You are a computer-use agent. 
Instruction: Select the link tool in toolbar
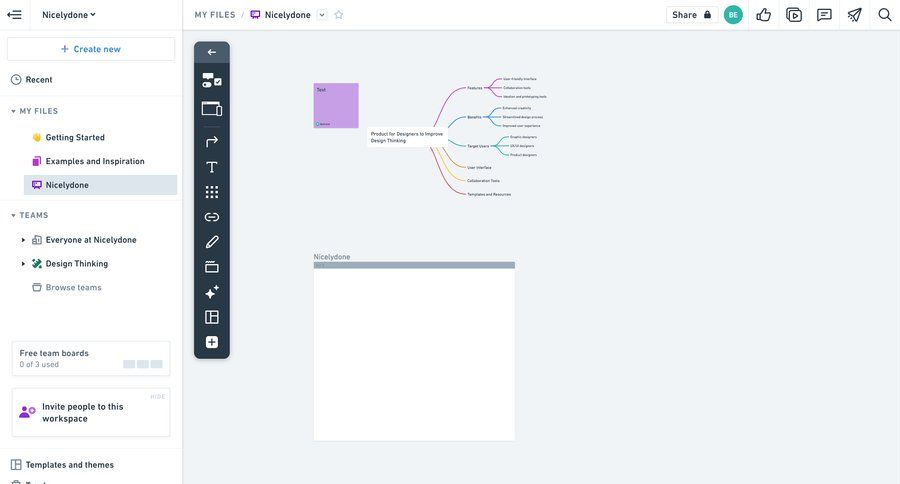coord(212,217)
